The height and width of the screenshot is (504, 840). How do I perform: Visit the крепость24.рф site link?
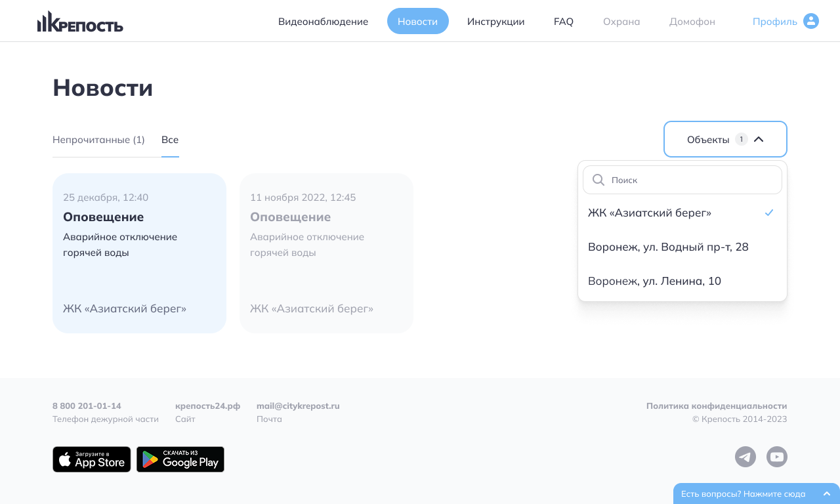tap(207, 406)
